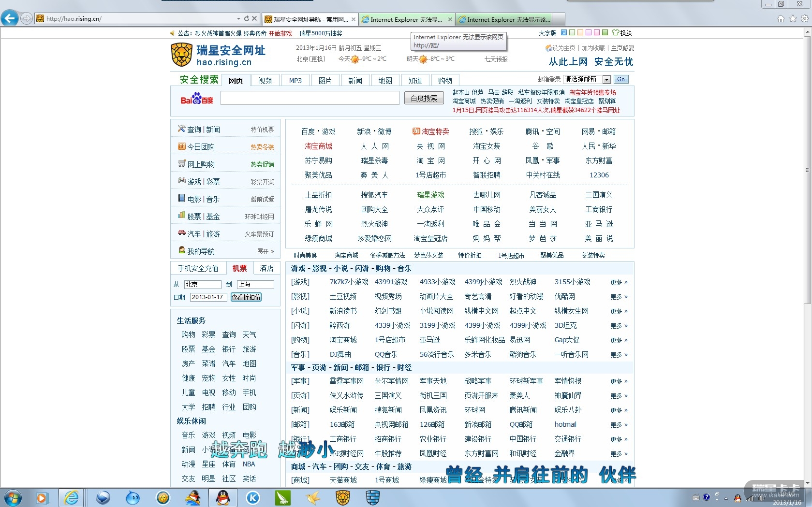The width and height of the screenshot is (812, 507).
Task: Expand more links in the 军事 row
Action: tap(619, 381)
